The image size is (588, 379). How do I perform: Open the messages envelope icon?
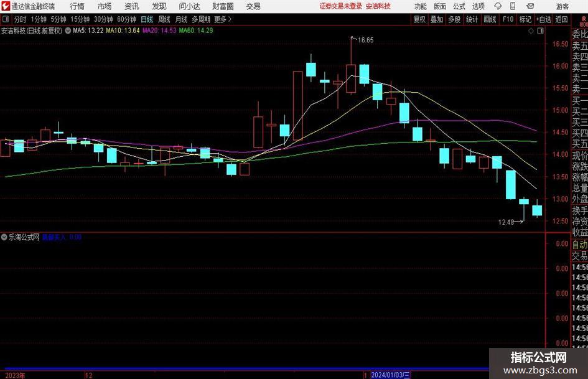click(x=530, y=6)
